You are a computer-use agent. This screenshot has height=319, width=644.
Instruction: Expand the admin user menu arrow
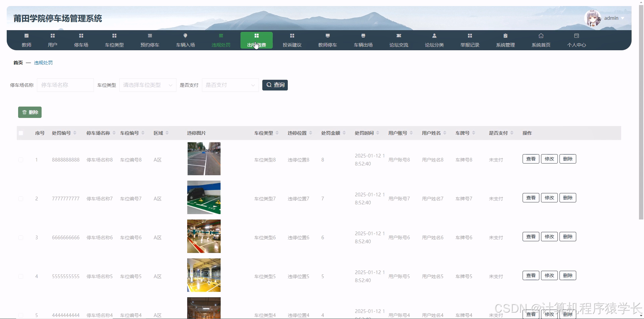(x=623, y=18)
